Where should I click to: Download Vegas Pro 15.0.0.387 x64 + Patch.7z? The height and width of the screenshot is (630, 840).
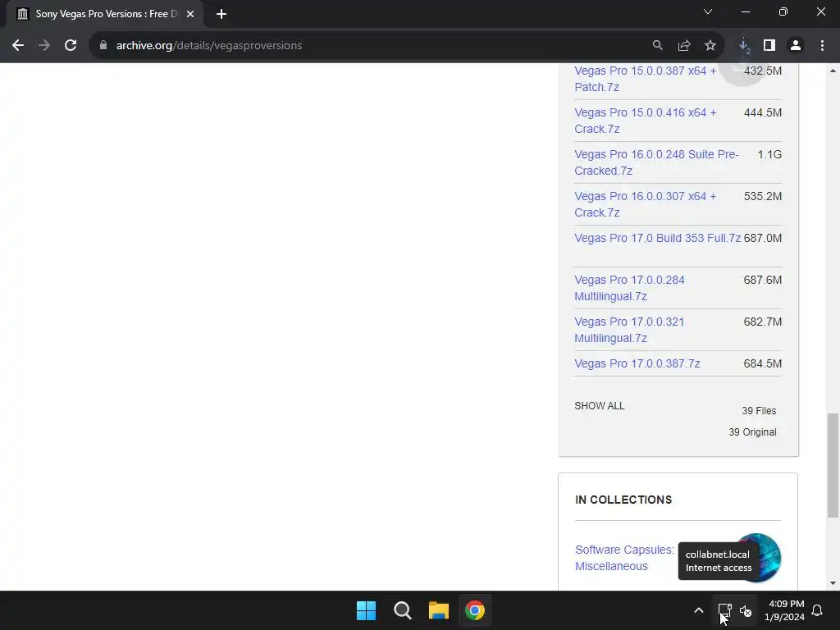[x=645, y=79]
